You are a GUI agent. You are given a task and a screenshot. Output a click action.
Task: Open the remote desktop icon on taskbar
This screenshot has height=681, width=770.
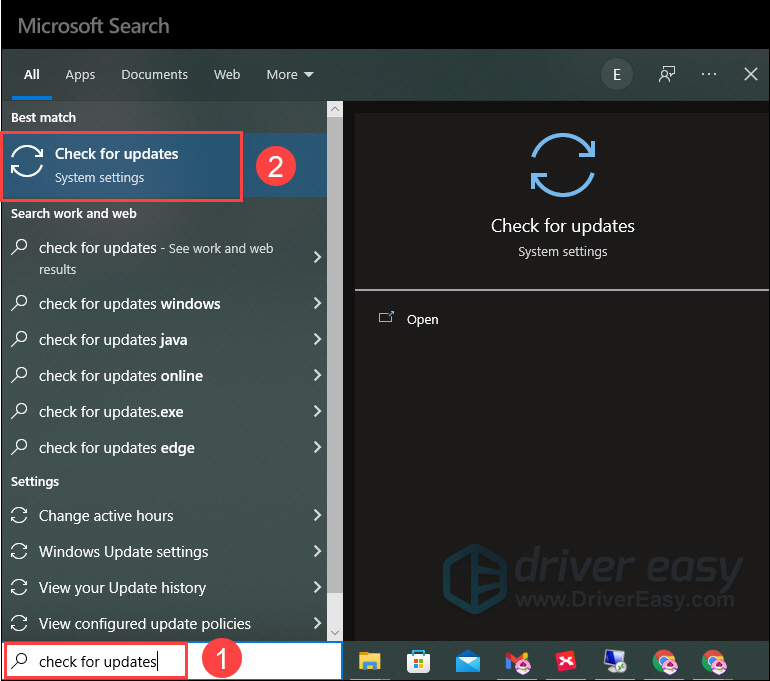tap(614, 661)
